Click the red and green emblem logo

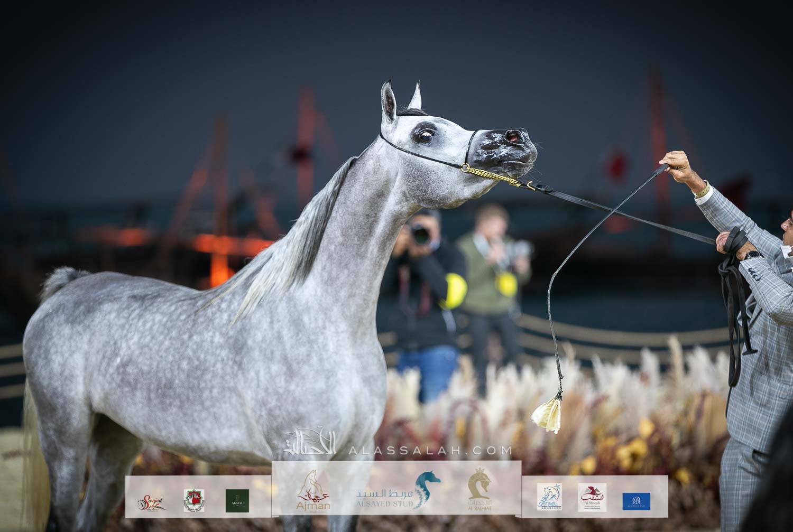(193, 500)
